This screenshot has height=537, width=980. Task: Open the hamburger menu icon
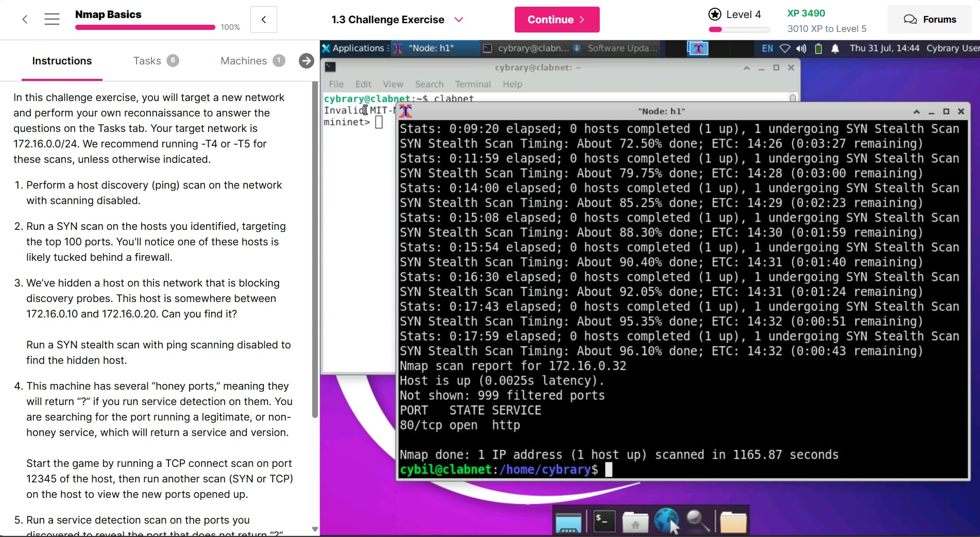point(52,20)
